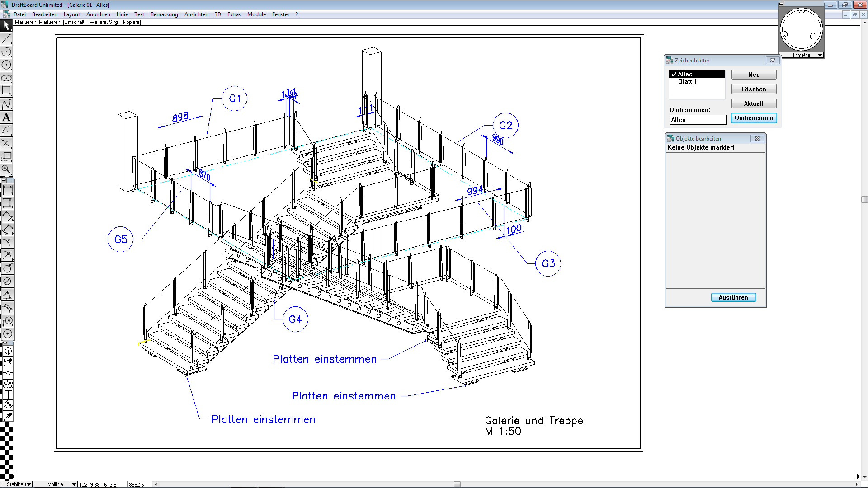
Task: Open the Trimetrie view dropdown
Action: coord(820,55)
